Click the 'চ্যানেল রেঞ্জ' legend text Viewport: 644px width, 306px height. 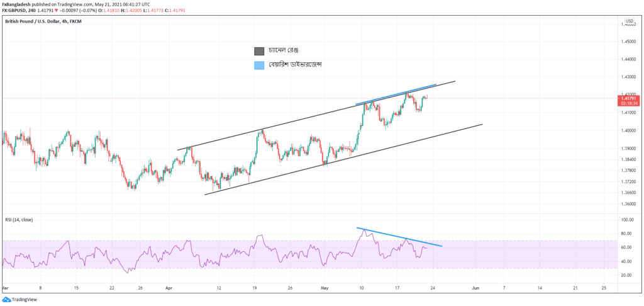tap(284, 50)
